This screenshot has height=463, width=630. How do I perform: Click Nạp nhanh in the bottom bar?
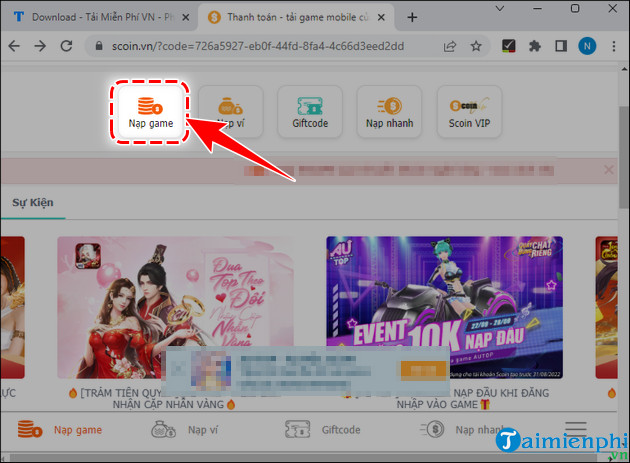point(462,430)
